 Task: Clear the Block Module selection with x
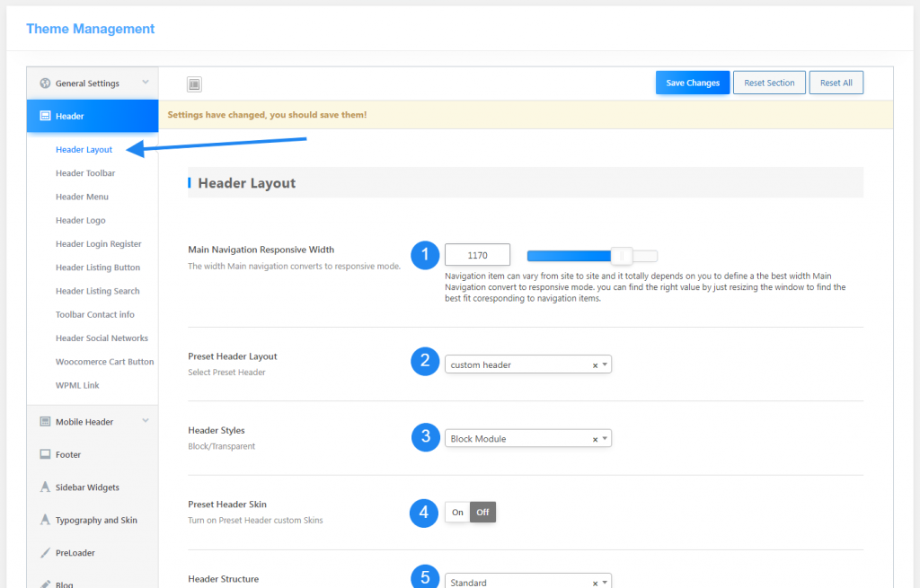[x=595, y=439]
